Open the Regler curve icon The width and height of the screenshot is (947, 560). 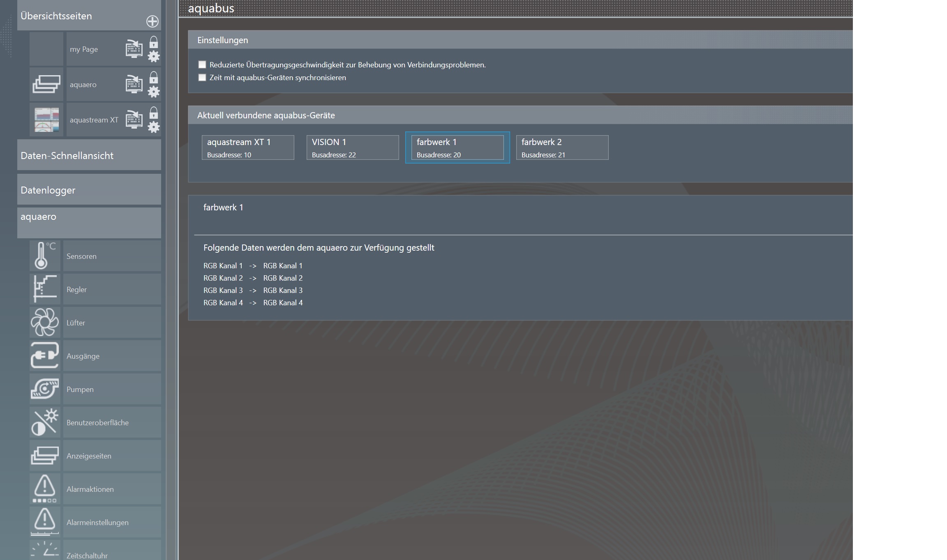click(45, 289)
